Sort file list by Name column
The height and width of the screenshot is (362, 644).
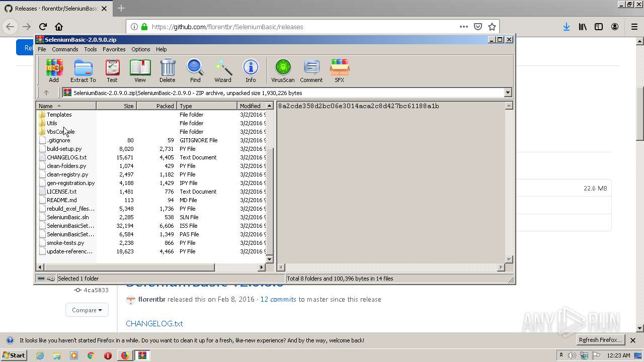tap(66, 106)
